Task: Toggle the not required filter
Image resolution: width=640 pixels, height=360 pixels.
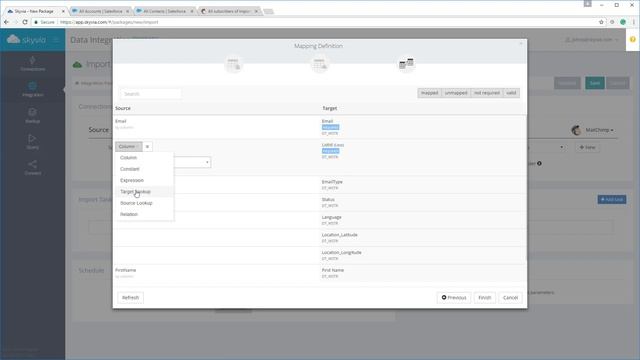Action: coord(487,93)
